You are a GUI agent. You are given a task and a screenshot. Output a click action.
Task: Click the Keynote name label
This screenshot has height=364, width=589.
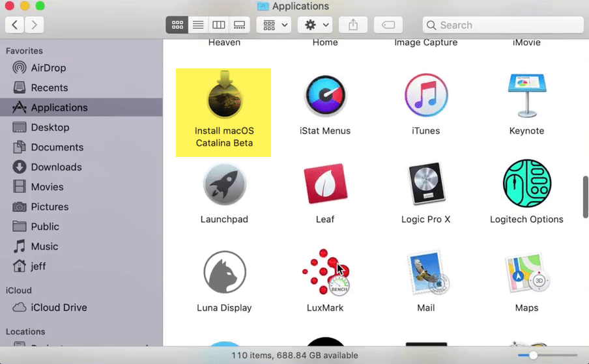[x=526, y=131]
